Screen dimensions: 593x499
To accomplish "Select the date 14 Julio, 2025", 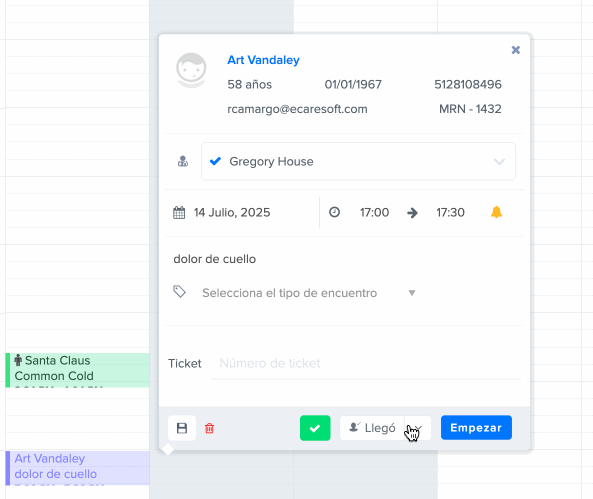I will 232,213.
